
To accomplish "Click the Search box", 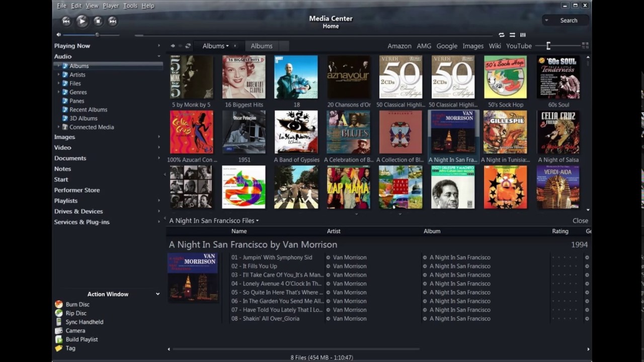I will (566, 21).
